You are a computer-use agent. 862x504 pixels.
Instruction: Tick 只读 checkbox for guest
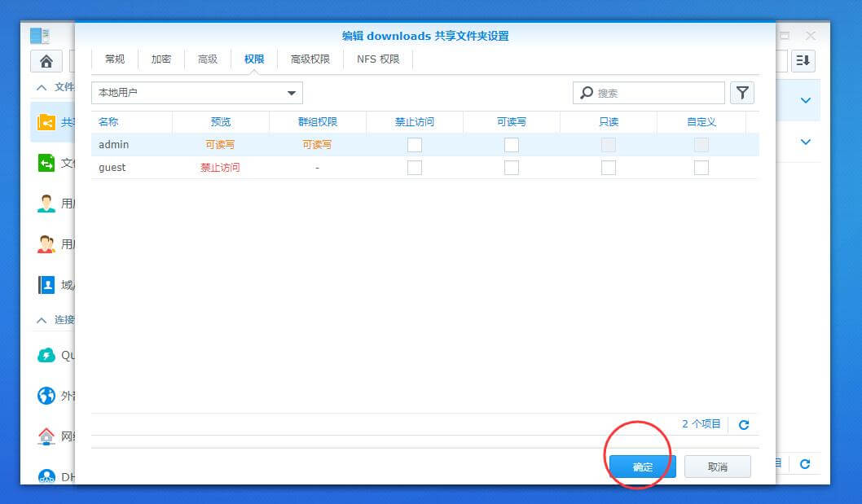tap(609, 168)
